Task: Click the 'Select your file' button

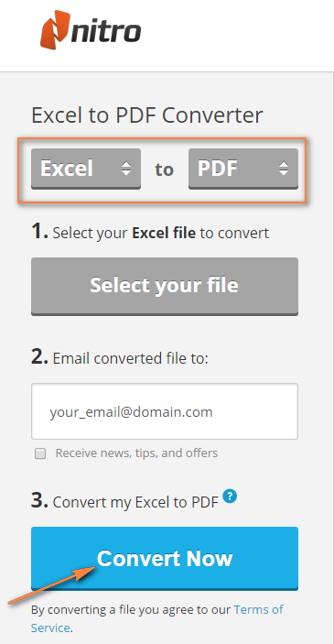Action: pyautogui.click(x=165, y=286)
